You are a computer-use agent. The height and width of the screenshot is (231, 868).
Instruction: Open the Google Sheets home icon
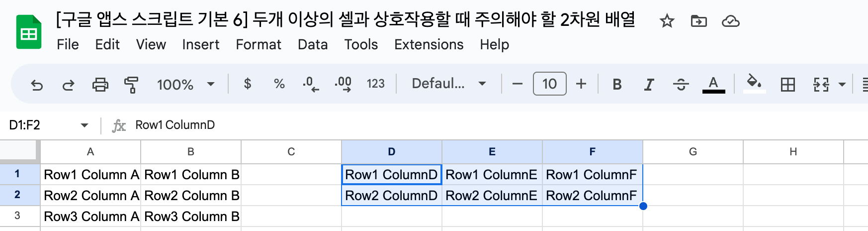[x=29, y=32]
